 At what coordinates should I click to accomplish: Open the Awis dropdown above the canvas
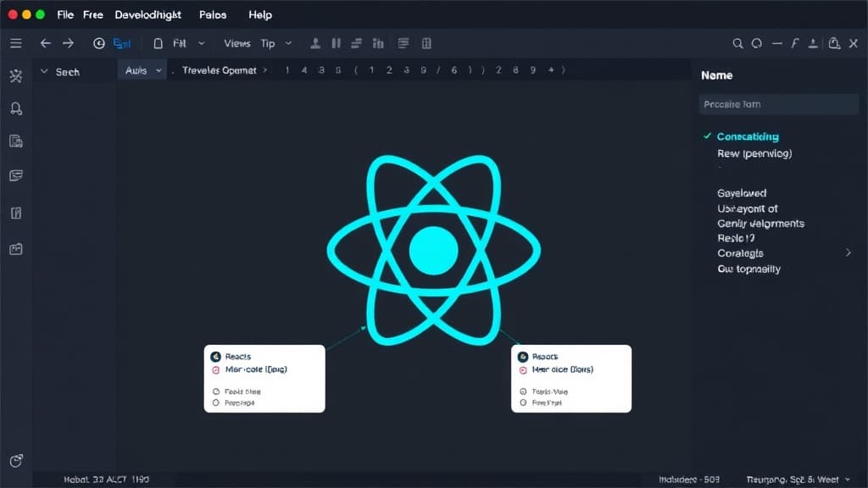click(x=142, y=70)
